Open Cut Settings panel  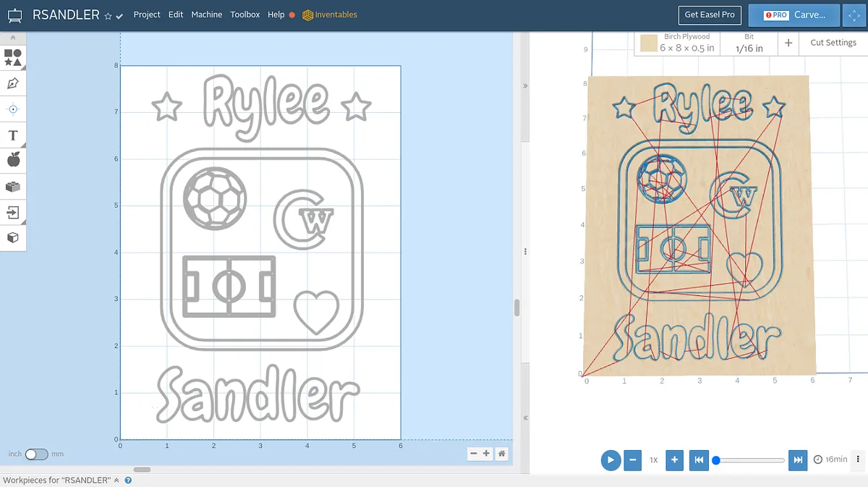coord(833,43)
